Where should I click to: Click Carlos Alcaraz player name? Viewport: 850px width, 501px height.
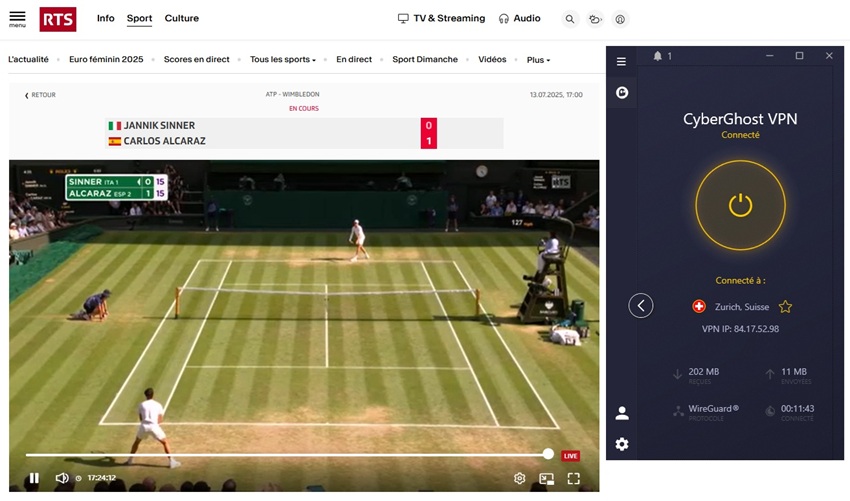[164, 141]
